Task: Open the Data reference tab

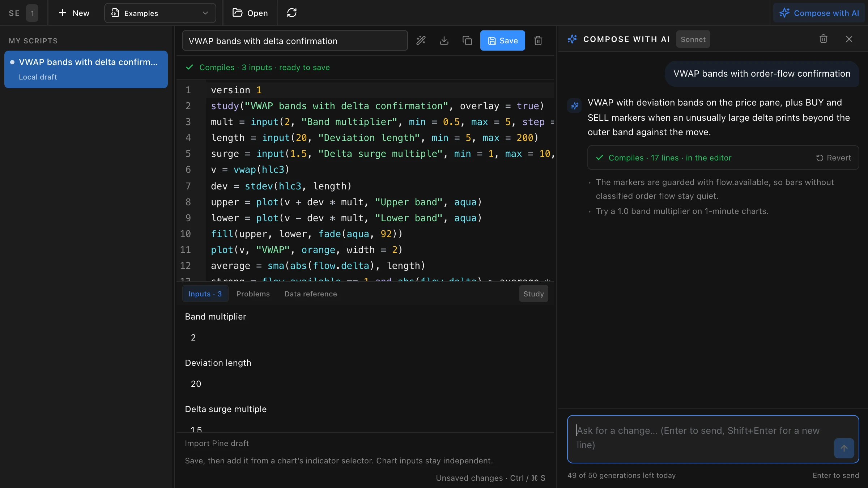Action: (x=311, y=294)
